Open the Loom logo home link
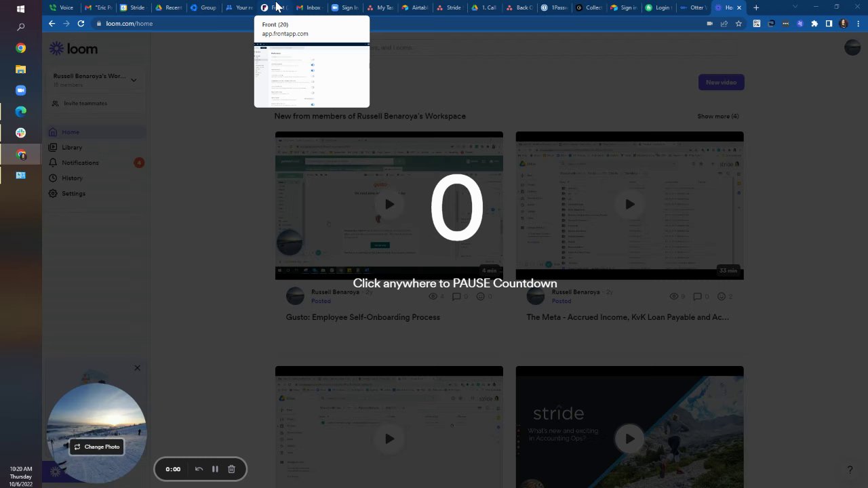 point(73,49)
